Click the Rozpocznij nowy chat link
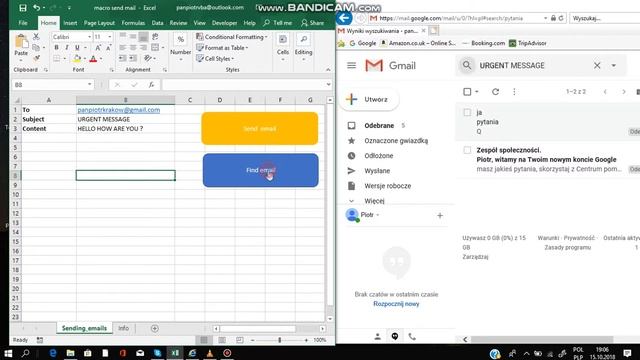The image size is (640, 360). tap(396, 304)
